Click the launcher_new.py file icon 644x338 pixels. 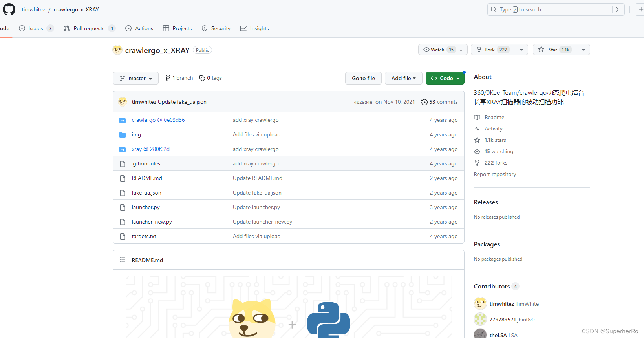123,222
